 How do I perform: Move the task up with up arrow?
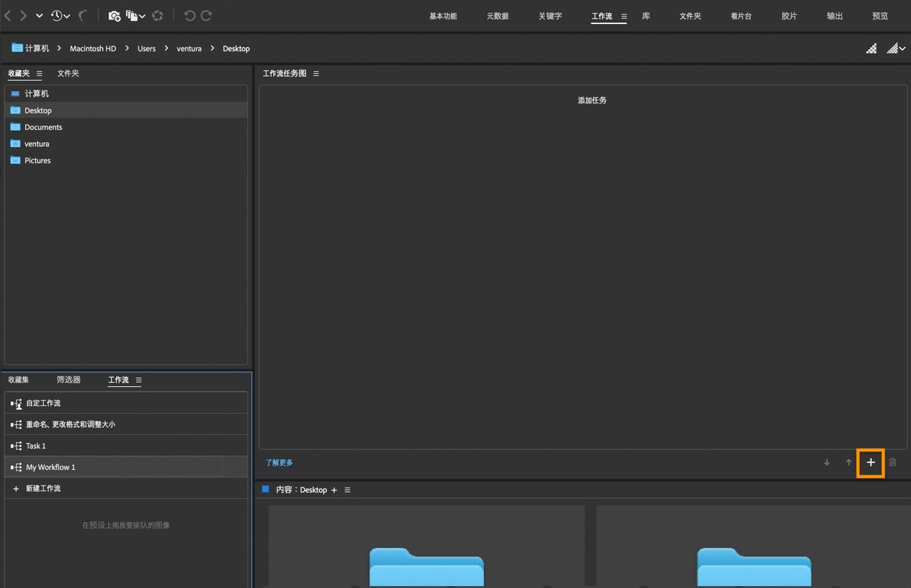coord(849,462)
